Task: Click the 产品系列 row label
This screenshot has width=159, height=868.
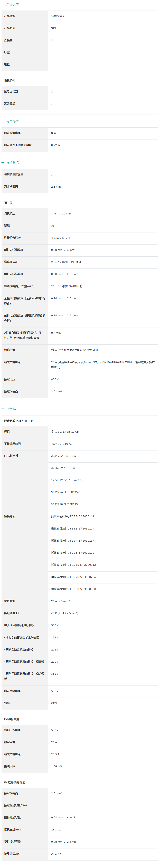Action: [9, 28]
